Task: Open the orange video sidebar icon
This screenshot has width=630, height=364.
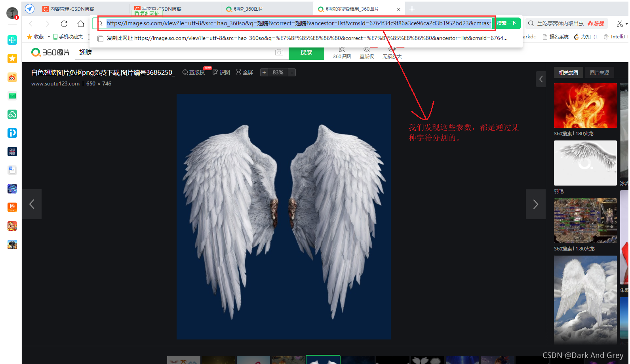Action: click(12, 207)
